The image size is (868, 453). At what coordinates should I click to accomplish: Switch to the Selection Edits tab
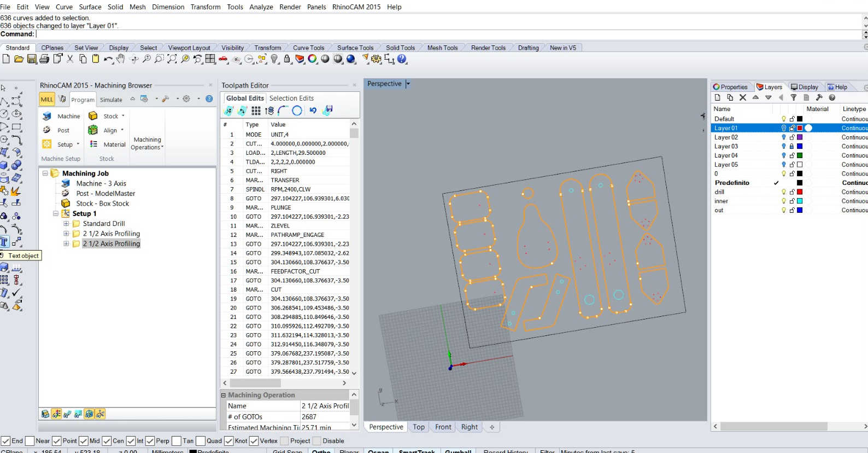pos(291,98)
